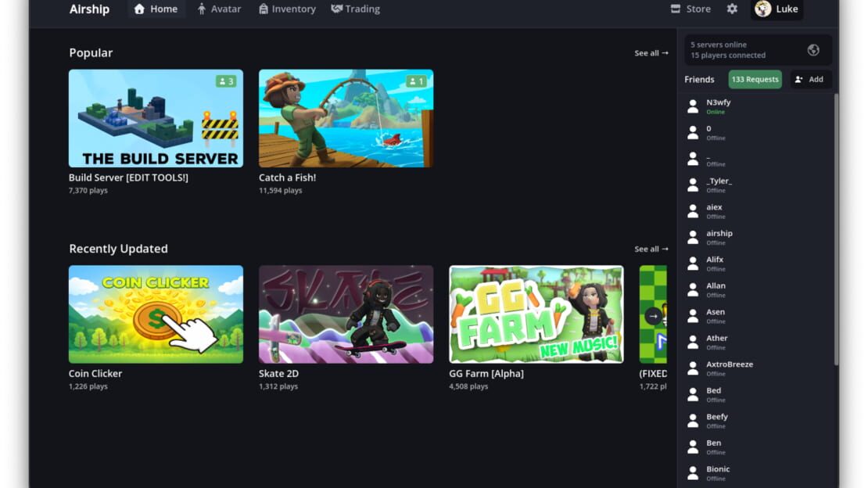Select friend name Allan

716,285
